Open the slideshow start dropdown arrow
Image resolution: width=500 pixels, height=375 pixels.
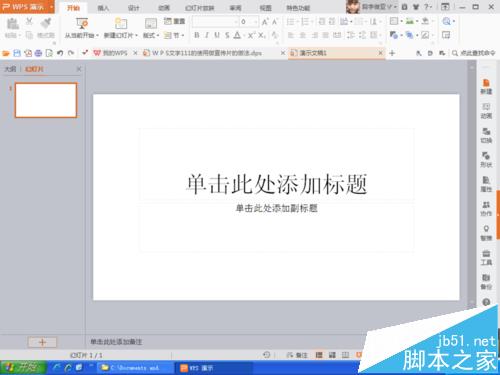(x=97, y=36)
